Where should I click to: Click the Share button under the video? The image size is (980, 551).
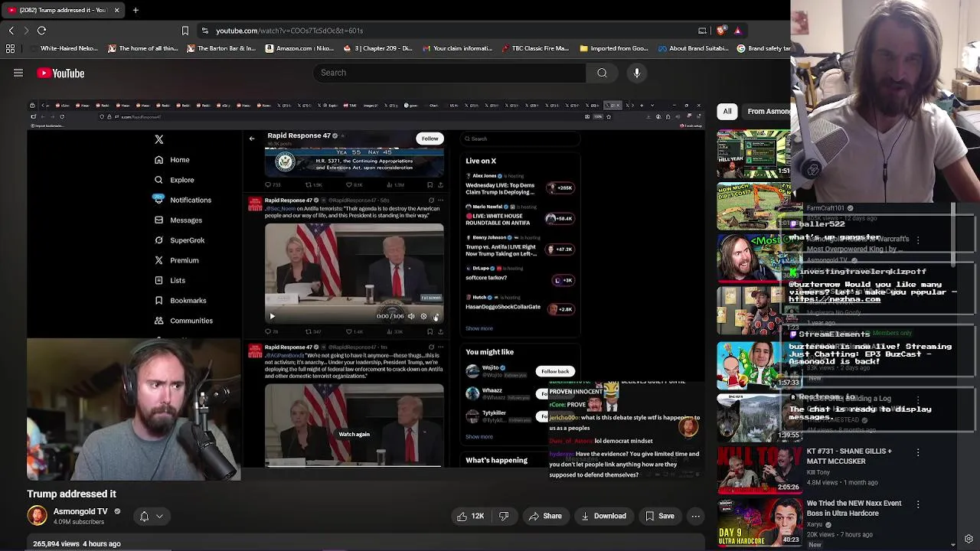(545, 516)
